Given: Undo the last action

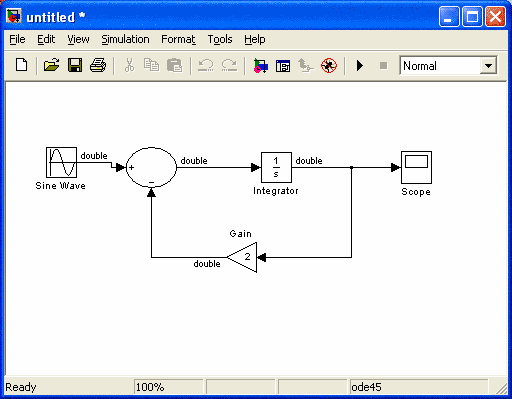Looking at the screenshot, I should (x=206, y=65).
